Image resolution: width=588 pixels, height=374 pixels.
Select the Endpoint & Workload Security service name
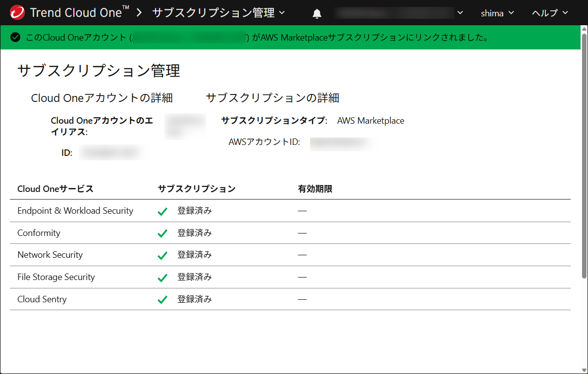tap(75, 211)
